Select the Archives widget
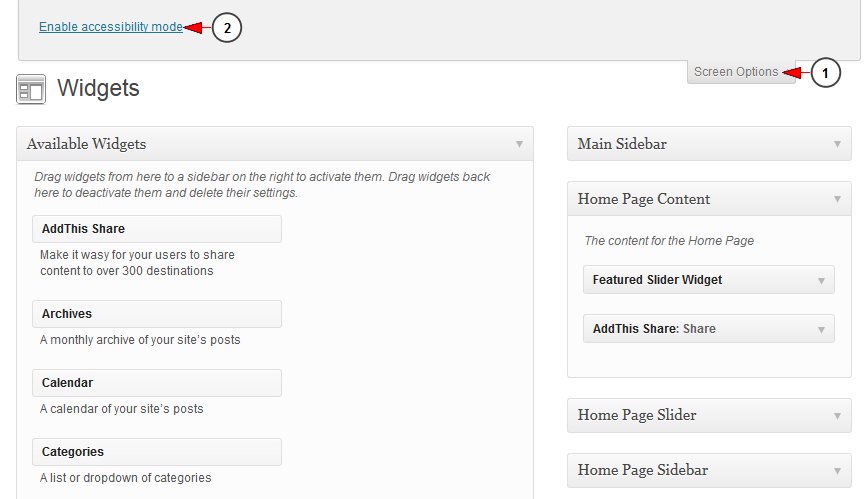 point(156,314)
